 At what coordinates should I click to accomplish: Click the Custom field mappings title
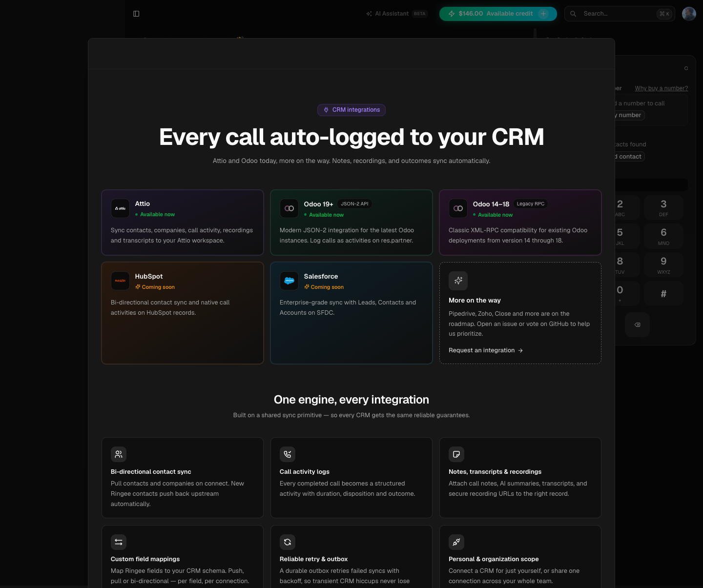coord(145,559)
